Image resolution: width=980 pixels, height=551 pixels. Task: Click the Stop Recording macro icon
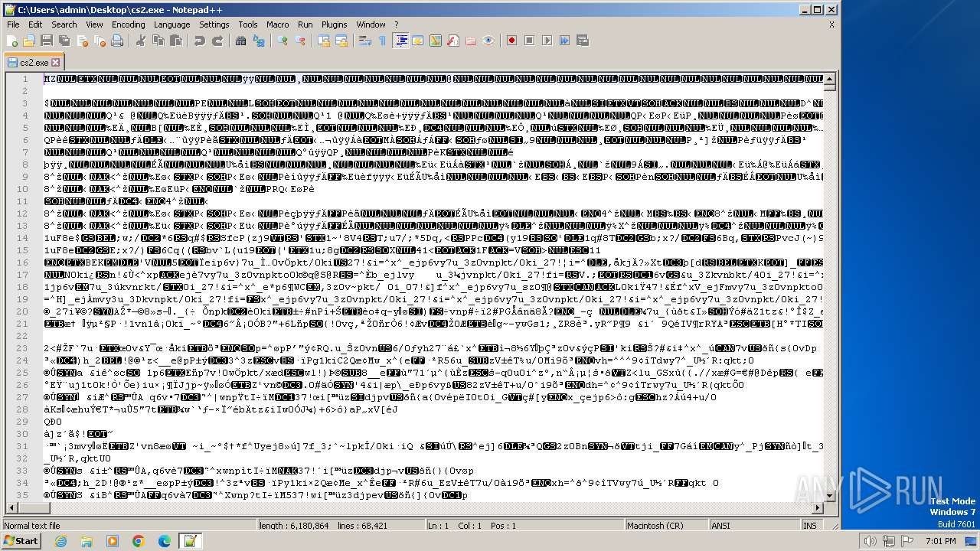(x=530, y=41)
